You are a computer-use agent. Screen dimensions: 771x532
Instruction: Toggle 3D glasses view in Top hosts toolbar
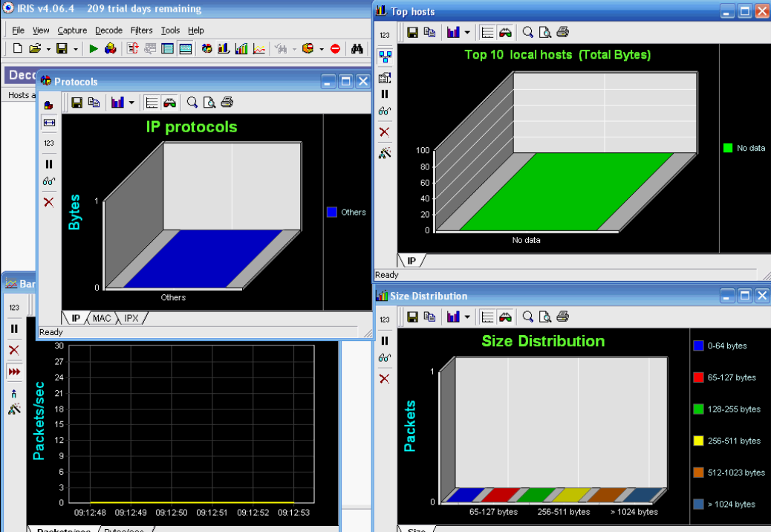pos(506,33)
